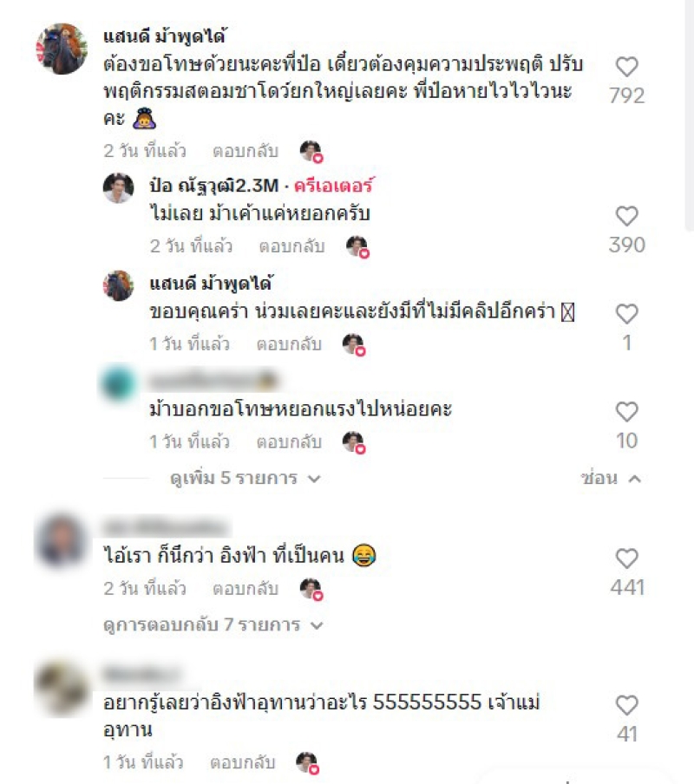The image size is (694, 784).
Task: Reply to creator's comment ไม่เลย ม้าเค้าแค่หยอกครับ
Action: point(292,246)
